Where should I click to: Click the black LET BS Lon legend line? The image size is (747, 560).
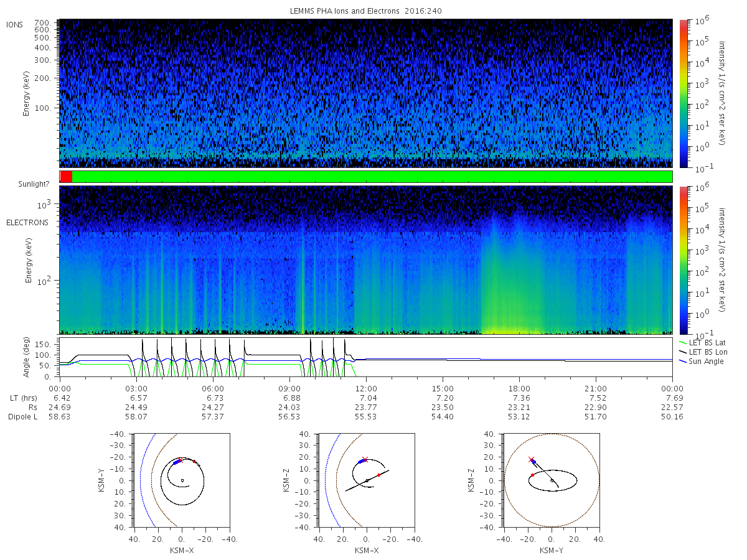point(680,352)
